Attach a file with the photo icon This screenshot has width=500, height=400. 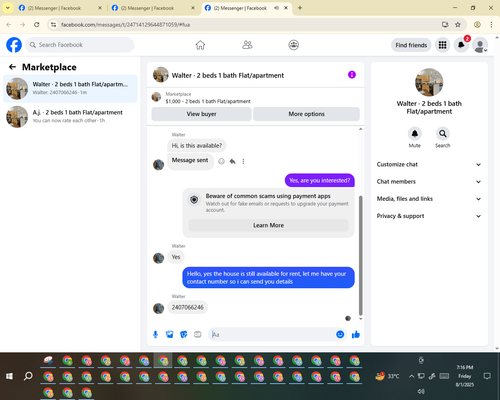tap(169, 334)
